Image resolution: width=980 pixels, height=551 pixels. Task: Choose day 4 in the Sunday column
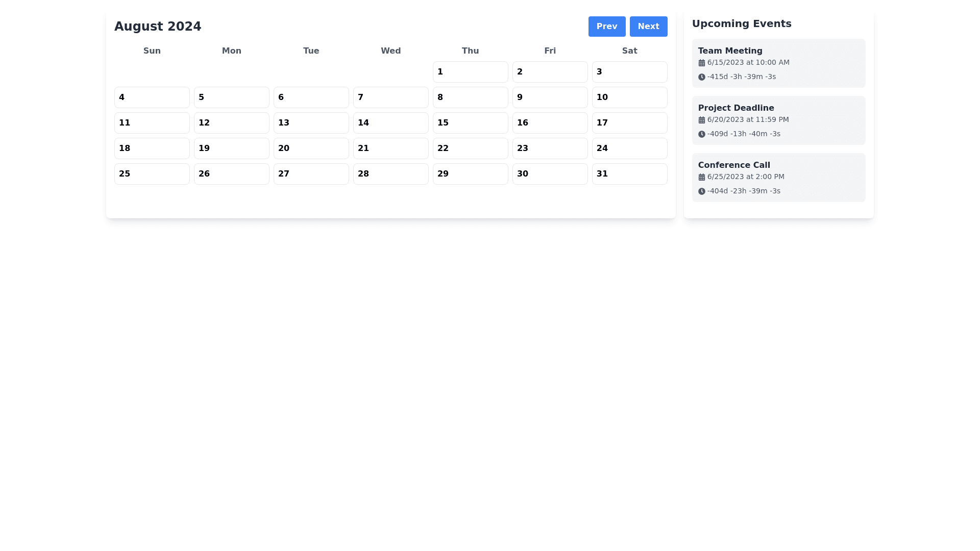152,97
